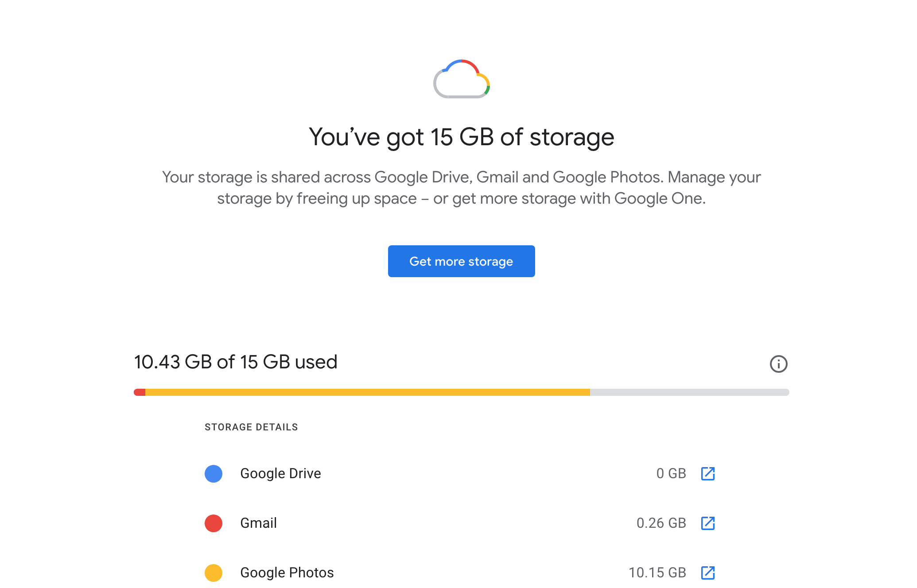This screenshot has width=917, height=588.
Task: Click the gray unused portion of the storage bar
Action: click(689, 392)
